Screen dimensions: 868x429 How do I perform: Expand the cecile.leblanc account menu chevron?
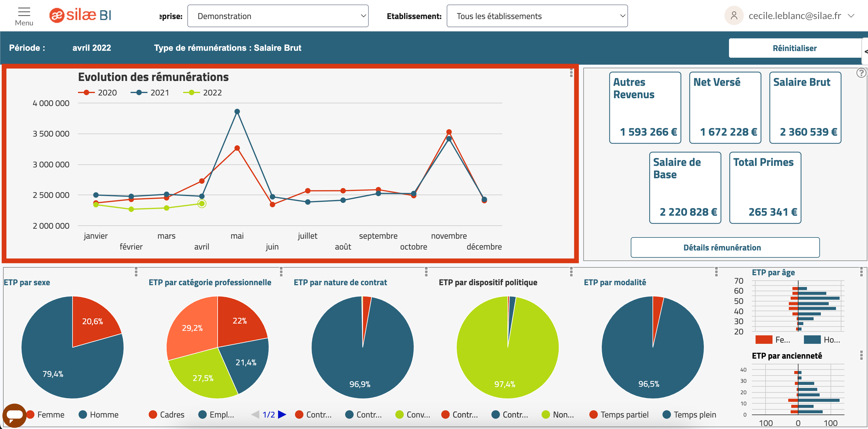[851, 15]
